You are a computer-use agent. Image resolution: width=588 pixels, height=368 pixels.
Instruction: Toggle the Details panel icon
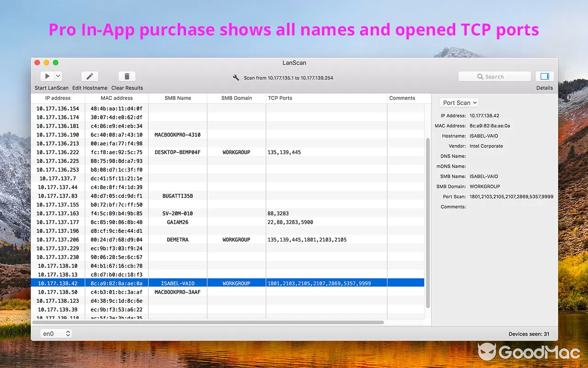pos(544,76)
